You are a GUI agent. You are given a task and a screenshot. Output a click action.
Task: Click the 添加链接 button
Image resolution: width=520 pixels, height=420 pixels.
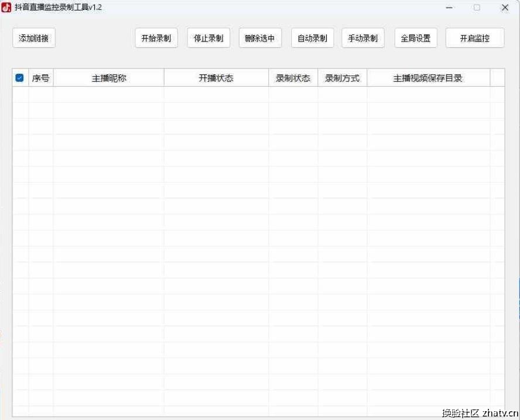pyautogui.click(x=34, y=38)
